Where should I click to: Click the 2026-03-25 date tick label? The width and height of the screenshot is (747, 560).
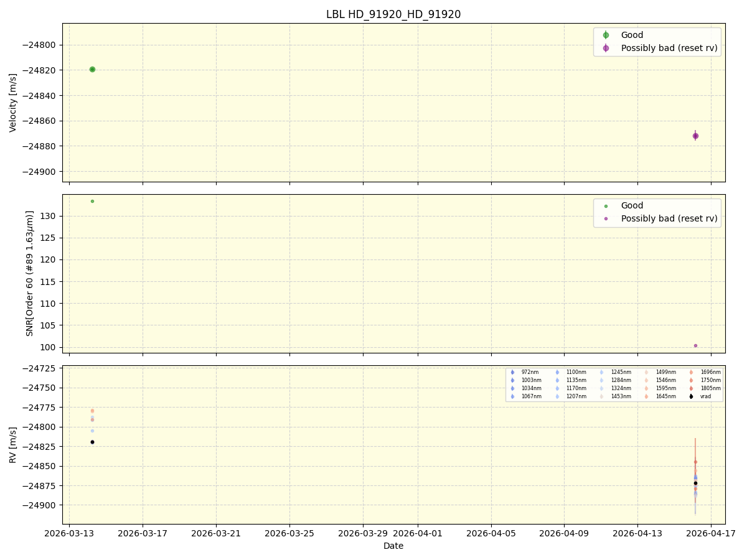289,533
